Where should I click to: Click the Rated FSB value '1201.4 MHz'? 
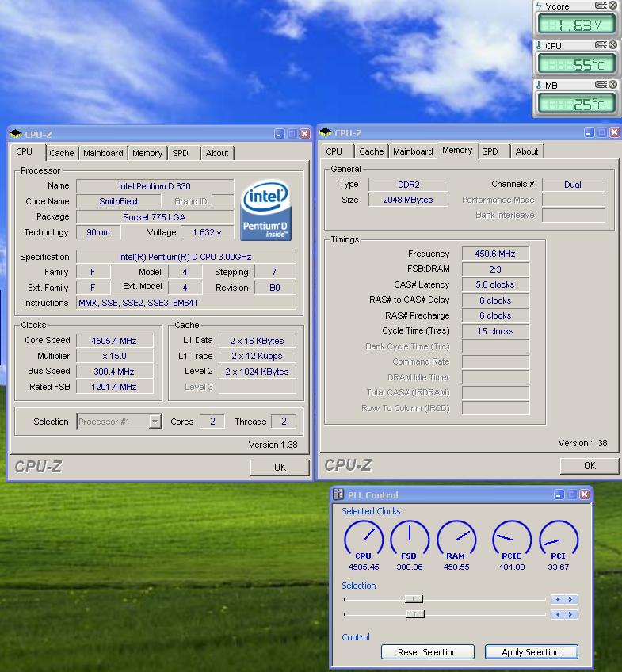(114, 387)
